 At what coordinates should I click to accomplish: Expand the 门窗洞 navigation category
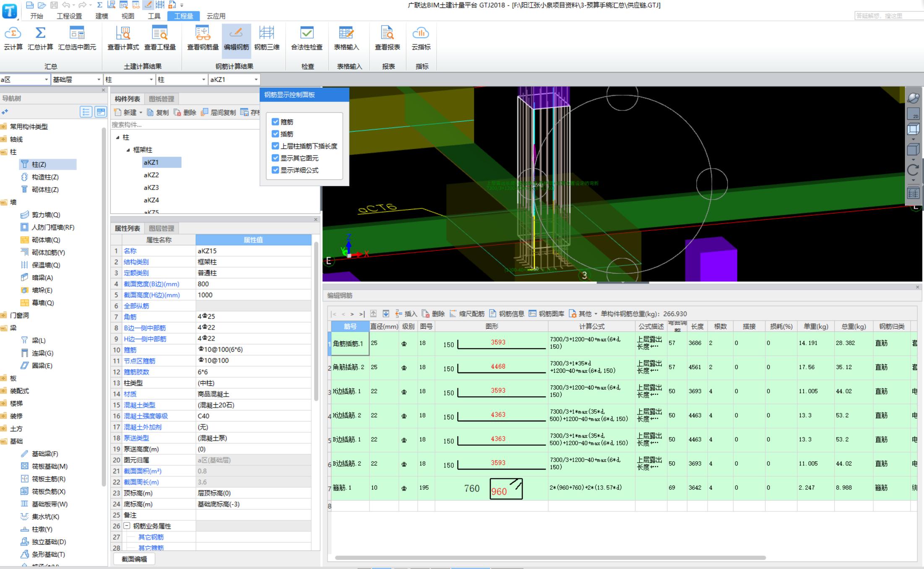[x=4, y=315]
